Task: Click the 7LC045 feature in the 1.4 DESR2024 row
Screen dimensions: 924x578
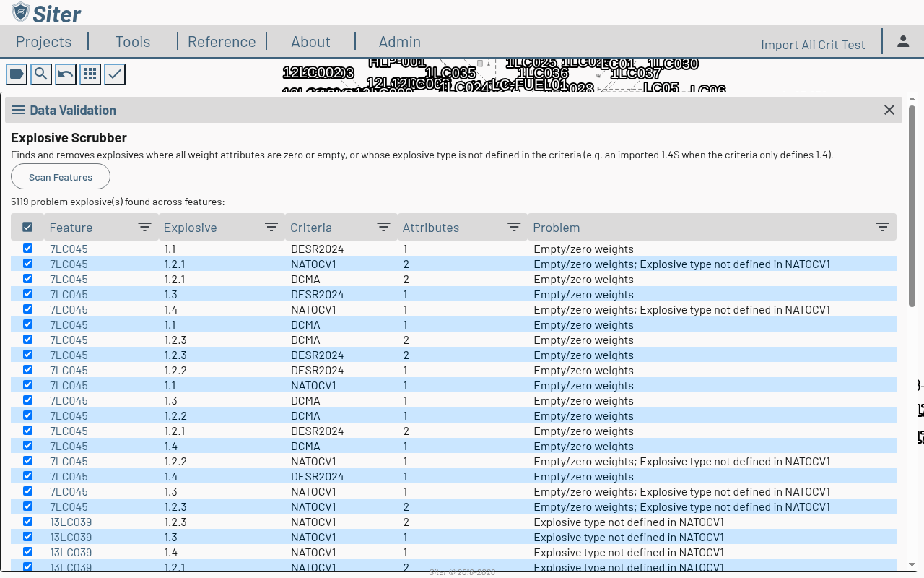Action: click(69, 477)
